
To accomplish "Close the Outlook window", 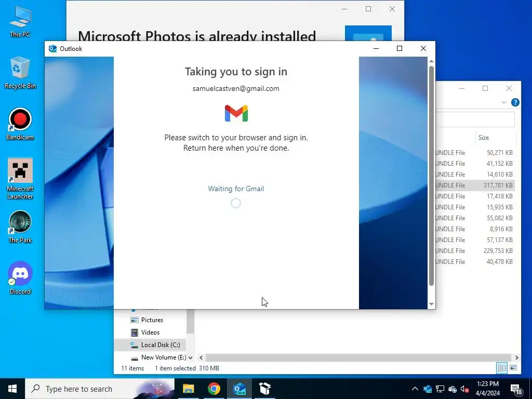I will pos(423,48).
